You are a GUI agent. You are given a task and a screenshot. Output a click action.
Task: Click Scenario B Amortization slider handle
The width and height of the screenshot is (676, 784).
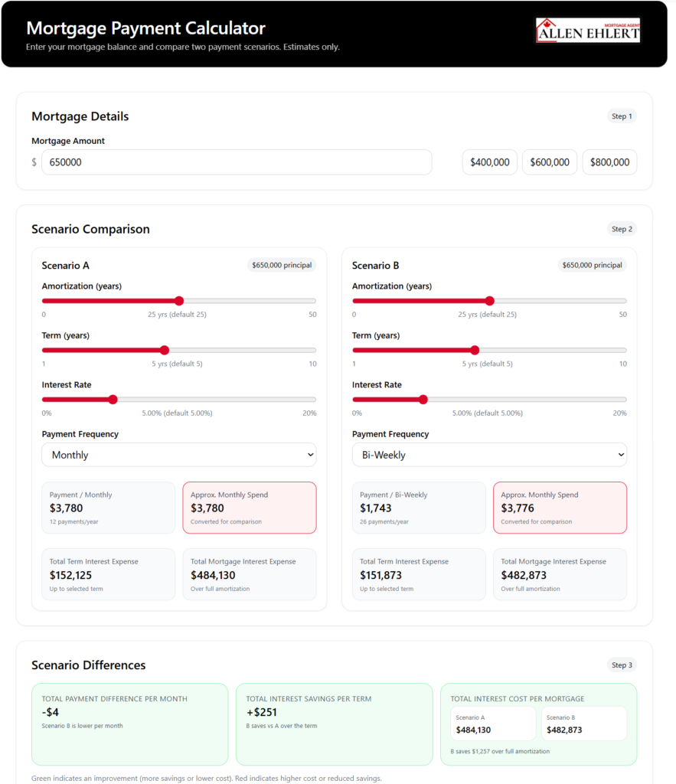pyautogui.click(x=490, y=301)
